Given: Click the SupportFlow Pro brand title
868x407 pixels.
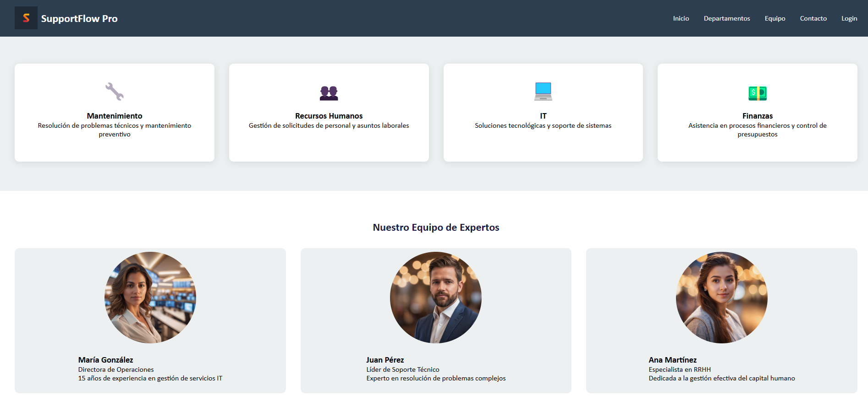Looking at the screenshot, I should 79,19.
